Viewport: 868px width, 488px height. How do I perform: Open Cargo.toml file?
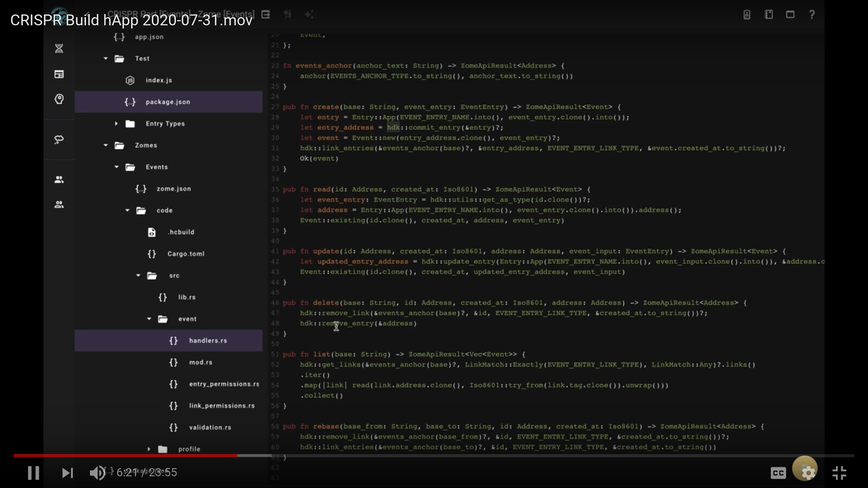point(185,254)
